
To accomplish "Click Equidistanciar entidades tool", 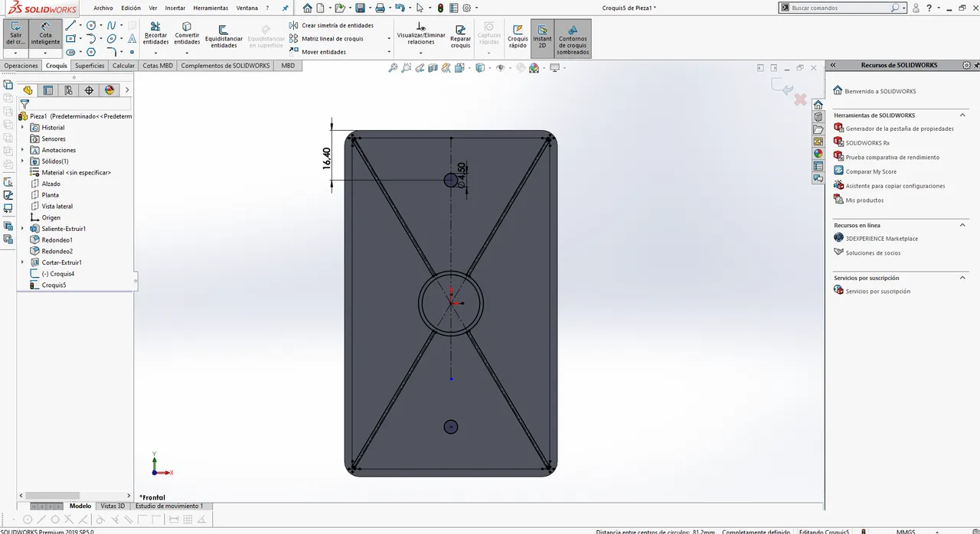I will click(224, 35).
